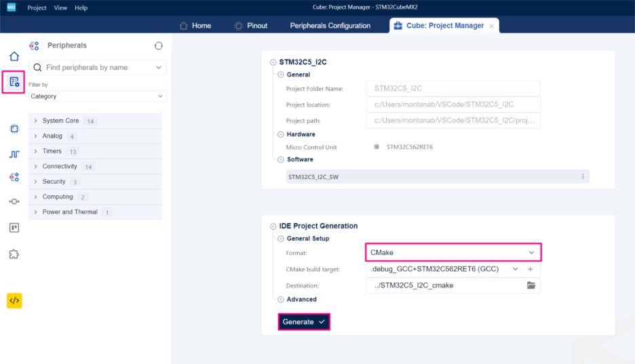
Task: Click the Generate button
Action: pyautogui.click(x=304, y=322)
